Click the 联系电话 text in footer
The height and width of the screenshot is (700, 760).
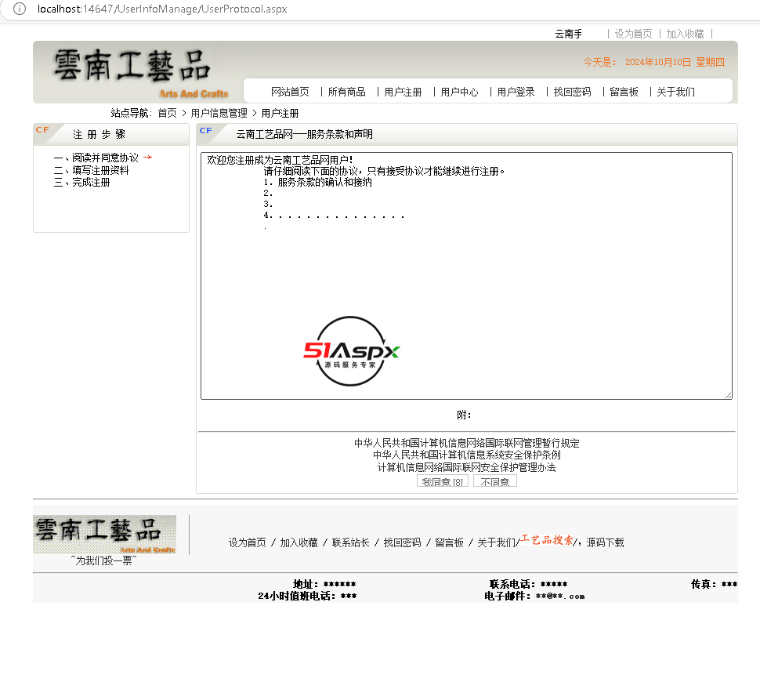528,584
